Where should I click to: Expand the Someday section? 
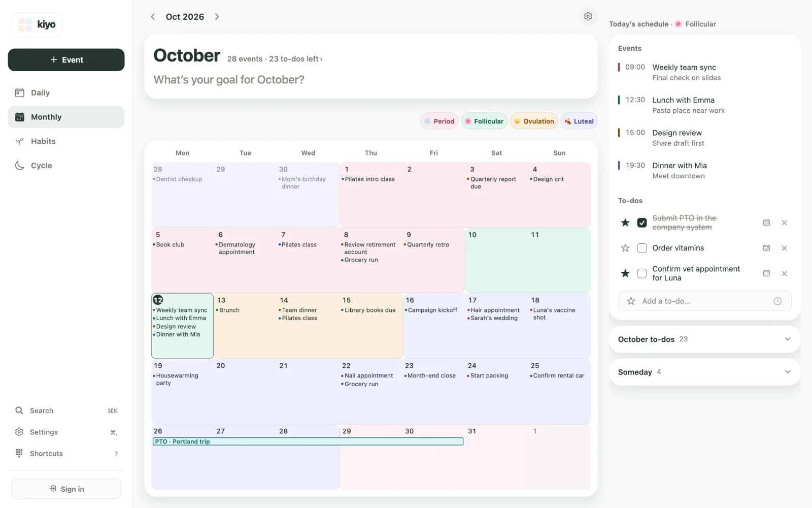tap(704, 372)
